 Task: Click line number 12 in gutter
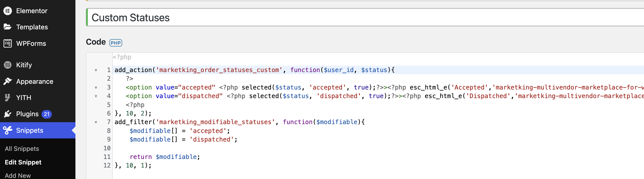coord(107,165)
